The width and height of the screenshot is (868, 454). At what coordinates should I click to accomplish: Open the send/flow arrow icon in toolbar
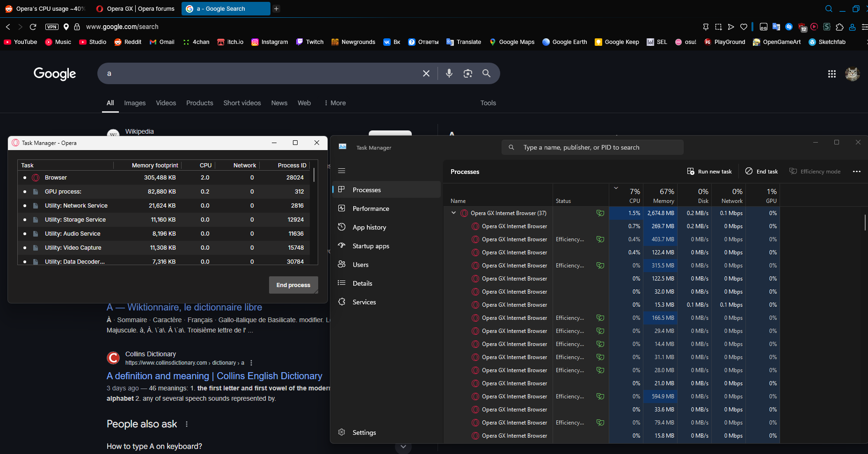(731, 27)
